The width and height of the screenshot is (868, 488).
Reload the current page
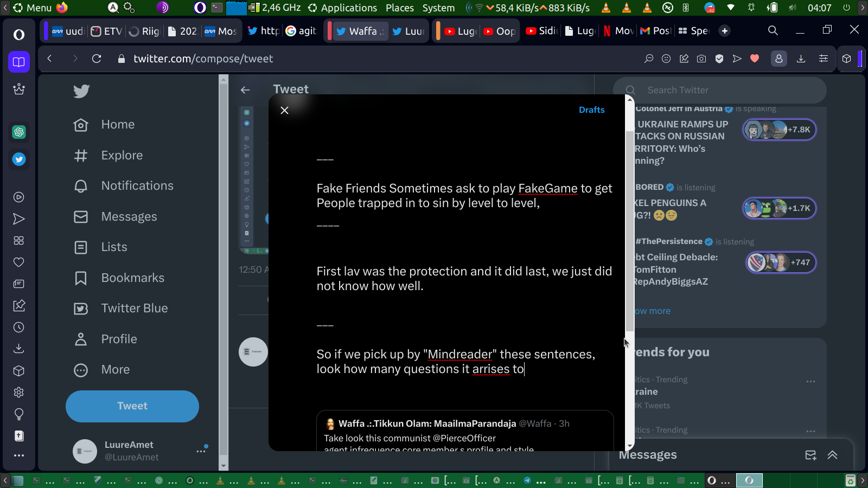pos(97,59)
